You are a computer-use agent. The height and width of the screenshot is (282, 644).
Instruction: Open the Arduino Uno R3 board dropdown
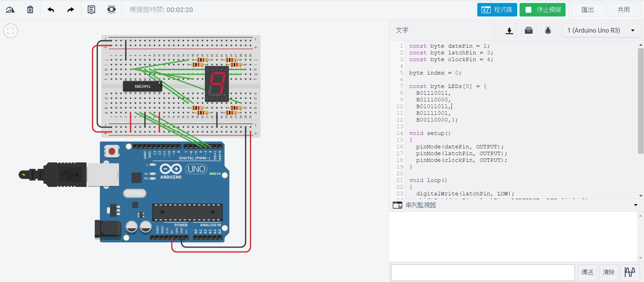click(x=602, y=30)
